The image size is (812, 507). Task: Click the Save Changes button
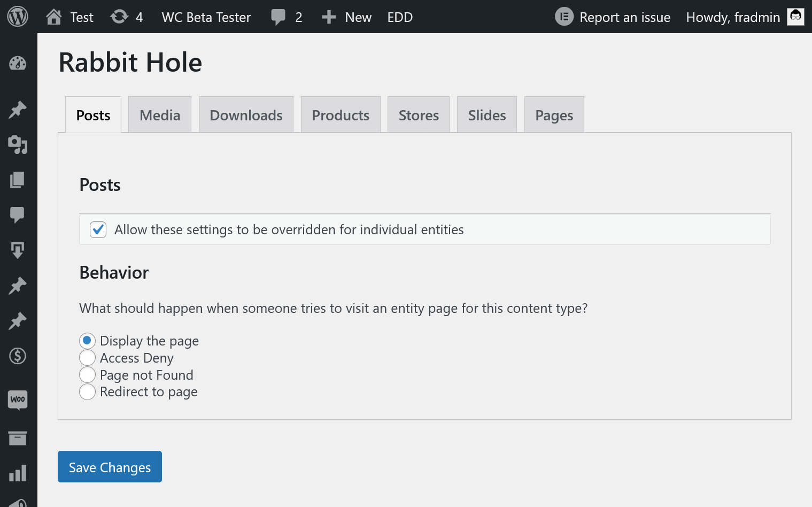[x=110, y=467]
